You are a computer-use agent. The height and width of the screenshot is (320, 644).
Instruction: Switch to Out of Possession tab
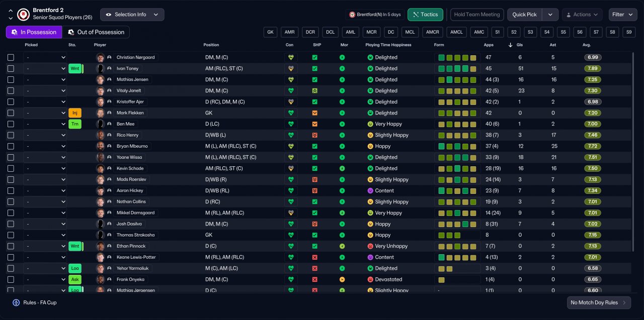(x=96, y=32)
